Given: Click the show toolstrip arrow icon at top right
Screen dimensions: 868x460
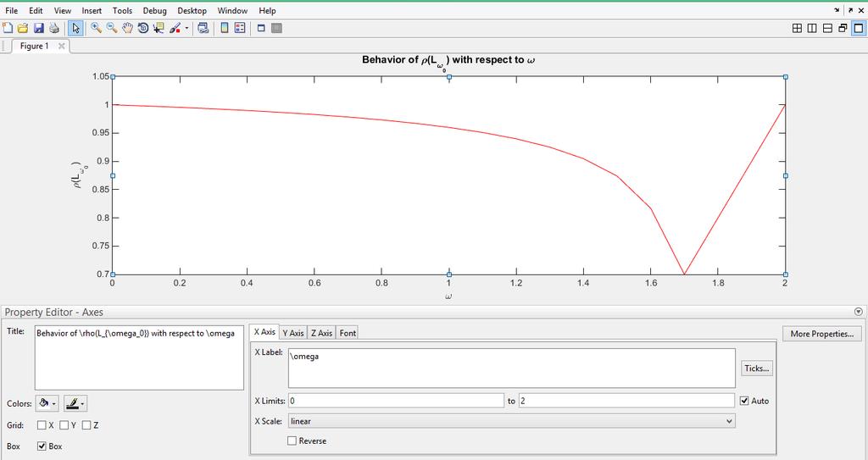Looking at the screenshot, I should (837, 10).
